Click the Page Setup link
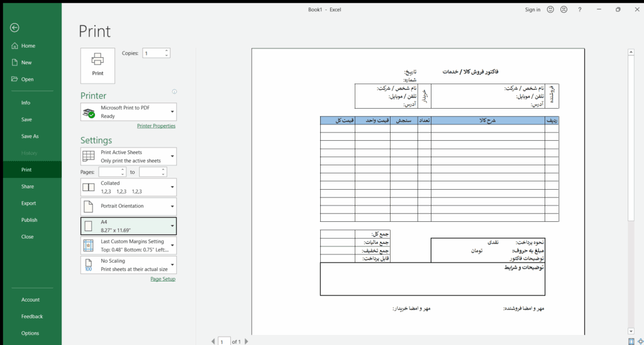The width and height of the screenshot is (644, 345). (x=163, y=279)
